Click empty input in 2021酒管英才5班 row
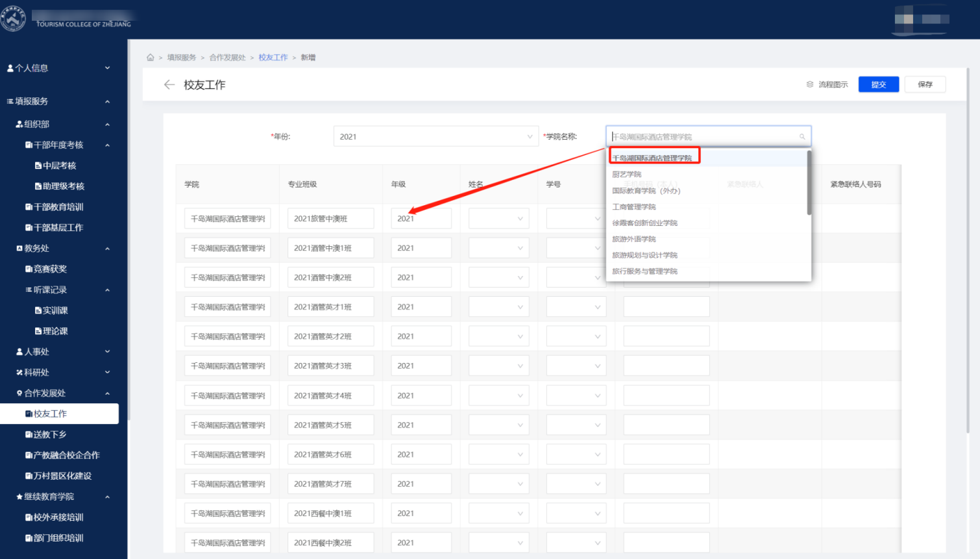Screen dimensions: 980x559 (x=667, y=425)
